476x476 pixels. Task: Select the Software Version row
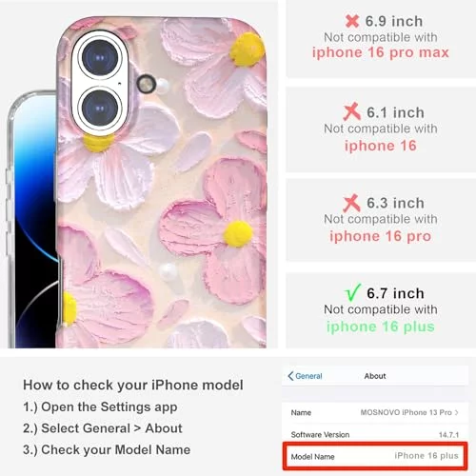point(375,434)
